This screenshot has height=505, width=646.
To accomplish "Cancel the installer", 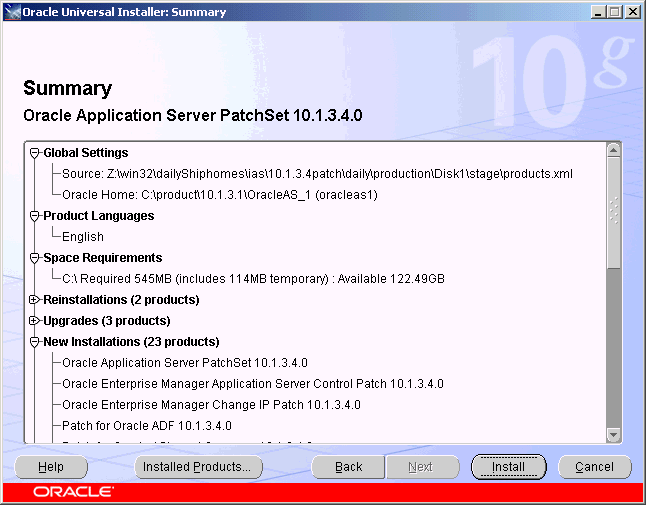I will point(595,467).
